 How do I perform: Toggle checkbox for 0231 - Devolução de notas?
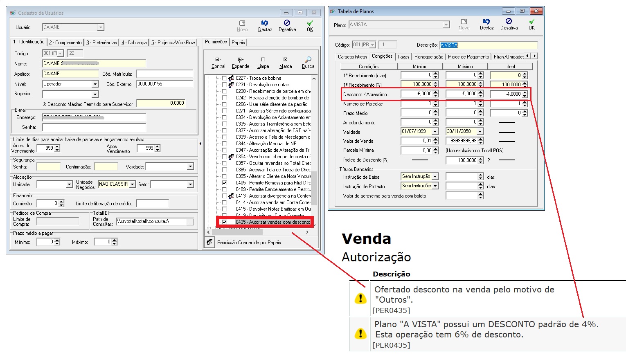224,85
